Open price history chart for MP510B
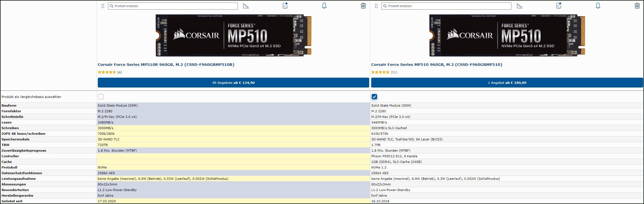This screenshot has height=204, width=644. [246, 6]
